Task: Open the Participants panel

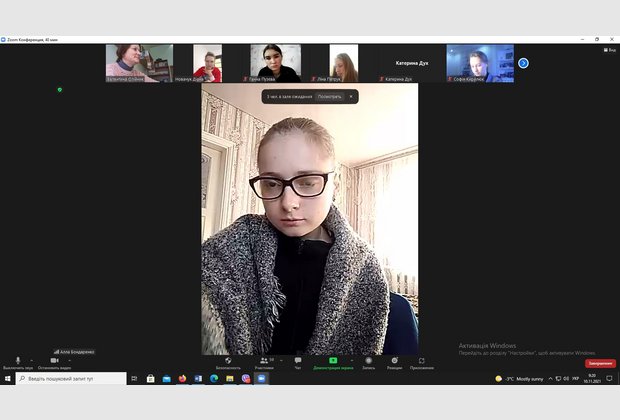Action: coord(264,363)
